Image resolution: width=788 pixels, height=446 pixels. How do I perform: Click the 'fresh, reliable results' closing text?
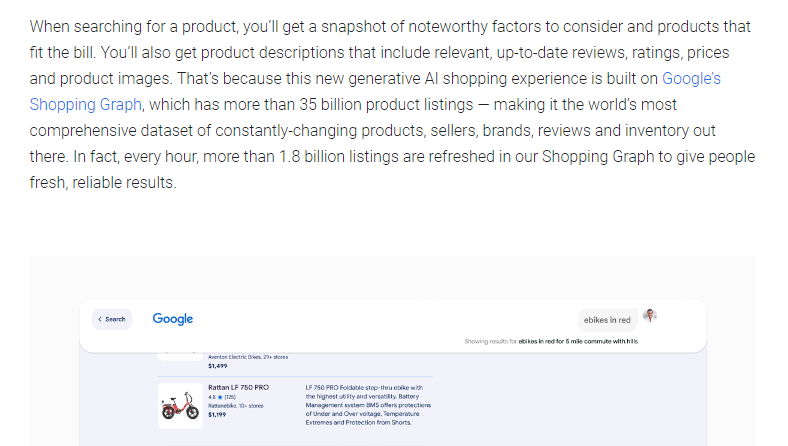pyautogui.click(x=103, y=183)
